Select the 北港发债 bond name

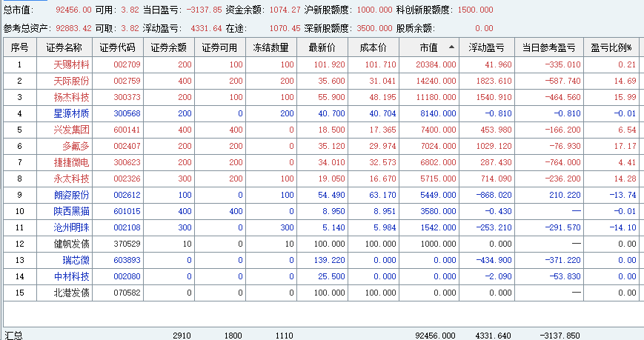(x=71, y=293)
